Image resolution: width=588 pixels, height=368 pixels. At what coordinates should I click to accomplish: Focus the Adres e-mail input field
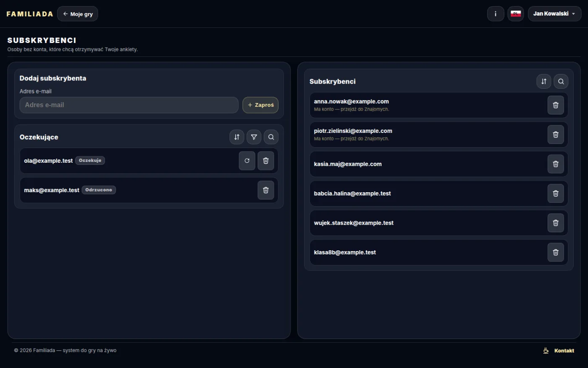coord(129,105)
